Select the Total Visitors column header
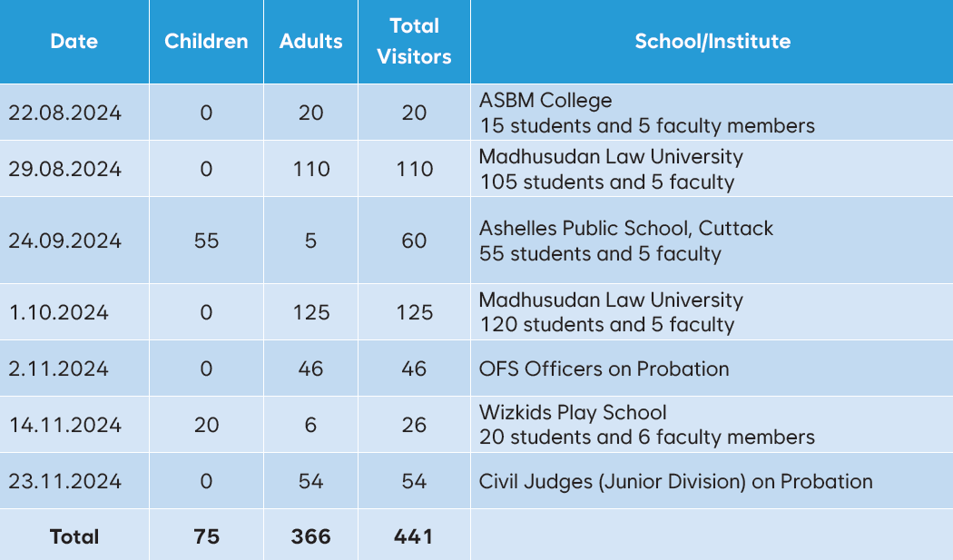The image size is (953, 560). [x=414, y=42]
